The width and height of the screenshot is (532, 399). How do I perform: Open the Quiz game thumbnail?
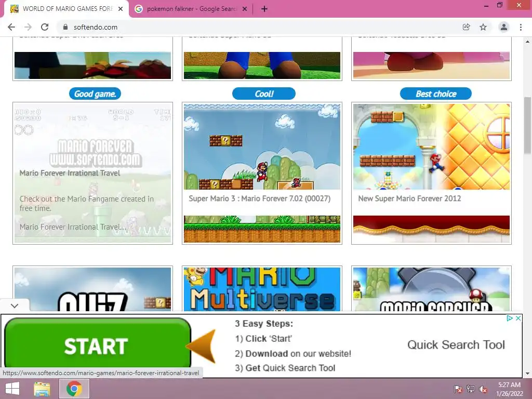click(x=92, y=289)
